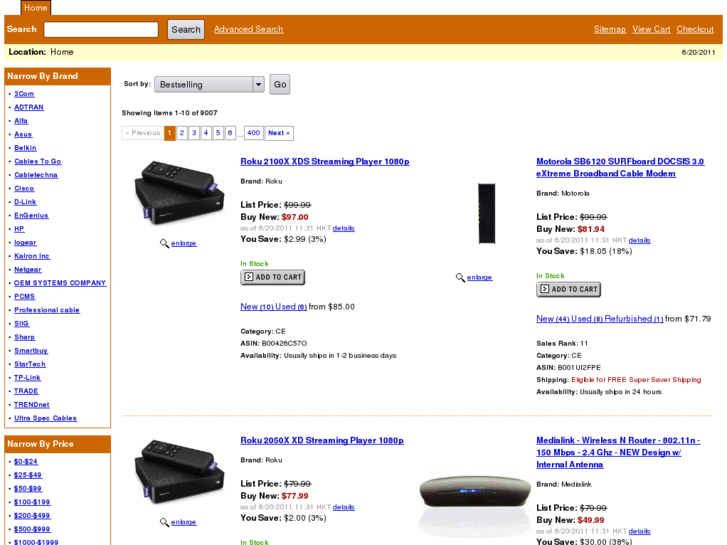727x545 pixels.
Task: Go to results page 2
Action: pos(182,133)
